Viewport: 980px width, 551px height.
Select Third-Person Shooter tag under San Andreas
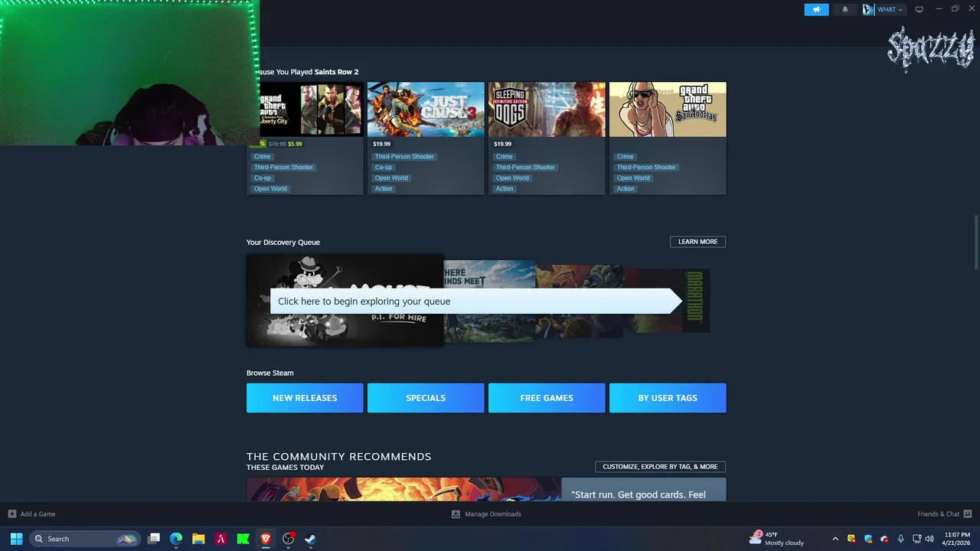pos(646,167)
